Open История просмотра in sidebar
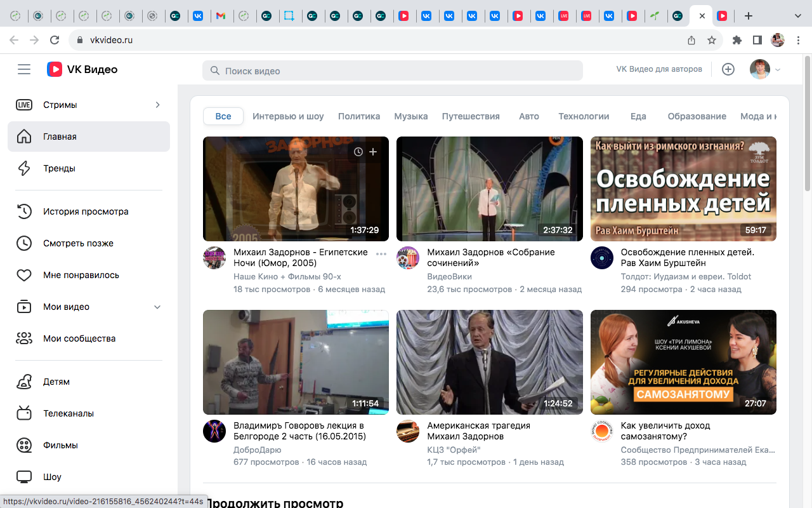This screenshot has height=508, width=812. click(x=86, y=211)
